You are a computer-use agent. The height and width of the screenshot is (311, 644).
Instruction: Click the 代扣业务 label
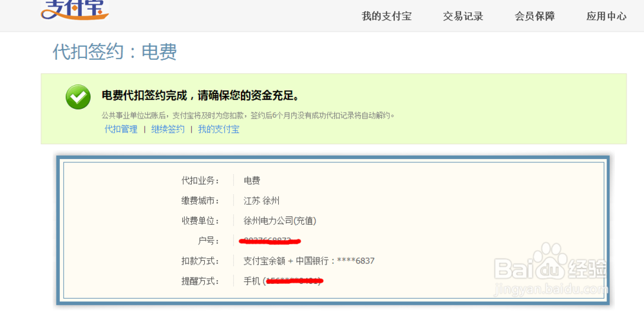pos(200,181)
